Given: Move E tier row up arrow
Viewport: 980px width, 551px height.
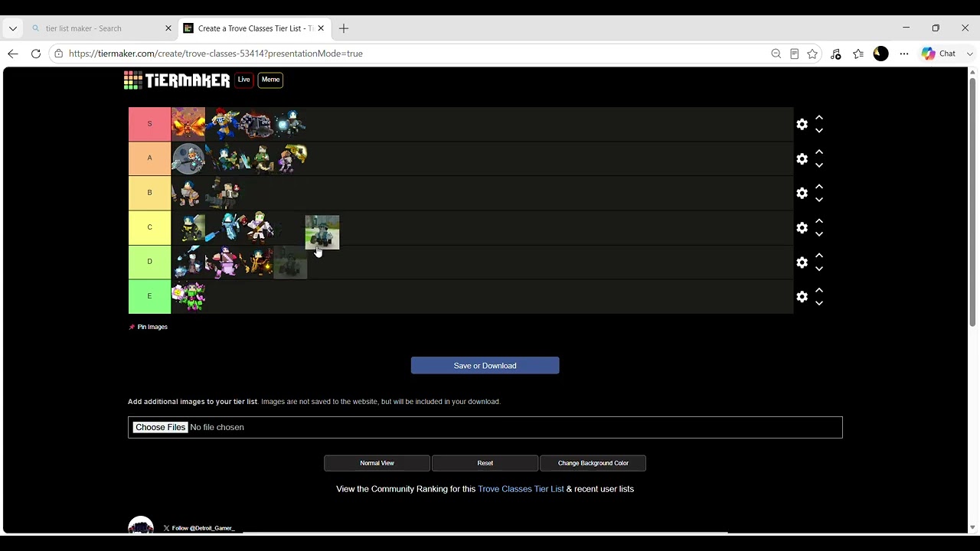Looking at the screenshot, I should [x=819, y=290].
